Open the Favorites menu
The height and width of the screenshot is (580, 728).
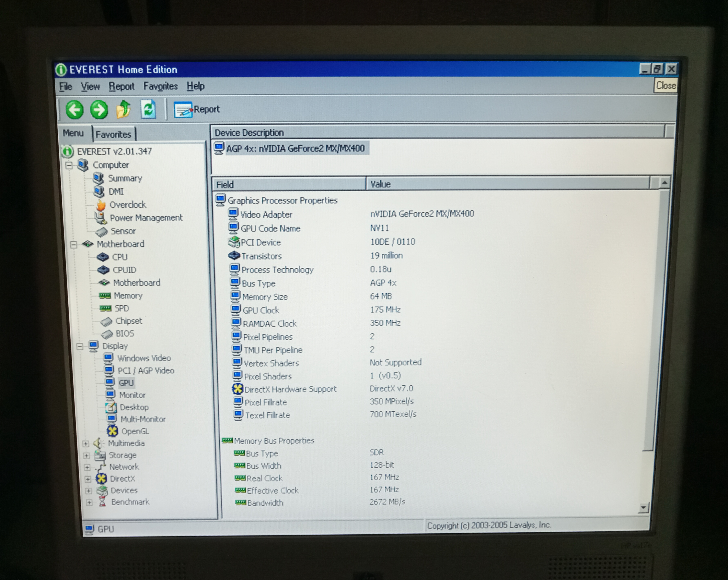pos(160,86)
